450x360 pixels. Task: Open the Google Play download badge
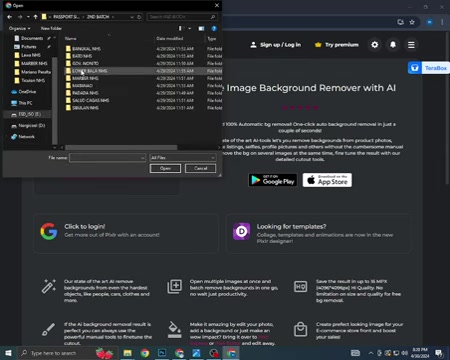273,180
